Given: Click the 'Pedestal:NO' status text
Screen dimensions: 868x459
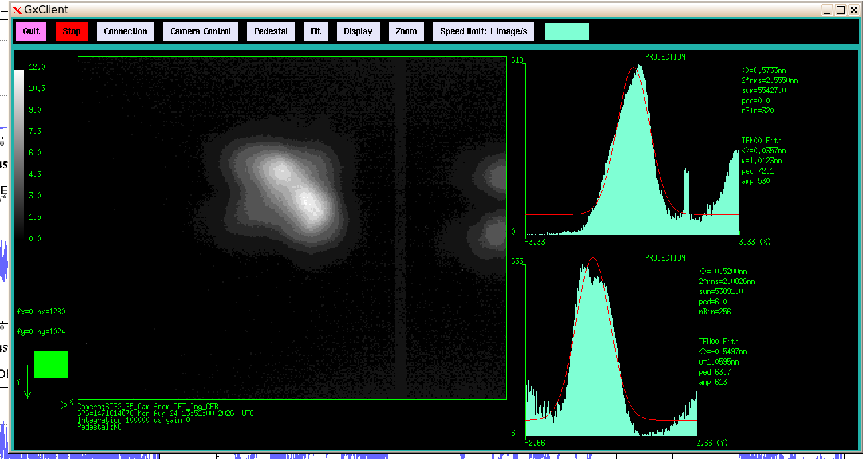Looking at the screenshot, I should (x=99, y=427).
